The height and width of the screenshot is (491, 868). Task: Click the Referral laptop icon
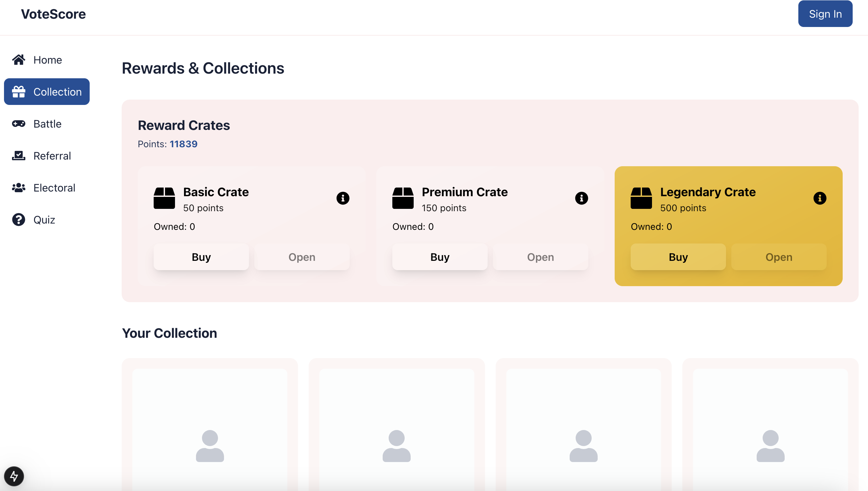[x=19, y=156]
